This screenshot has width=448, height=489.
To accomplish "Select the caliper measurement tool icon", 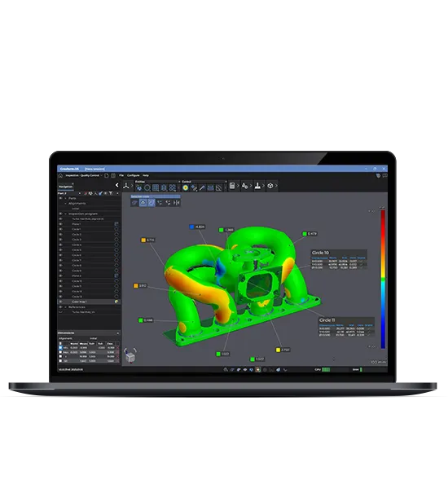I will (210, 187).
